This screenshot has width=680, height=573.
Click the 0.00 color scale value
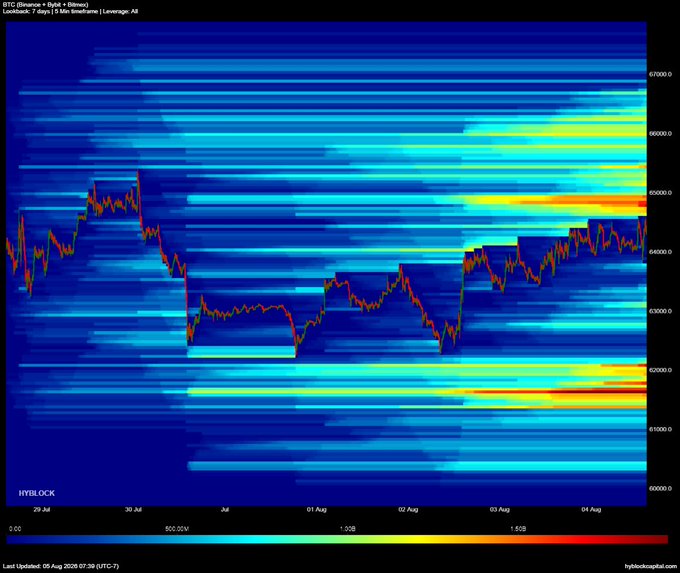[15, 529]
